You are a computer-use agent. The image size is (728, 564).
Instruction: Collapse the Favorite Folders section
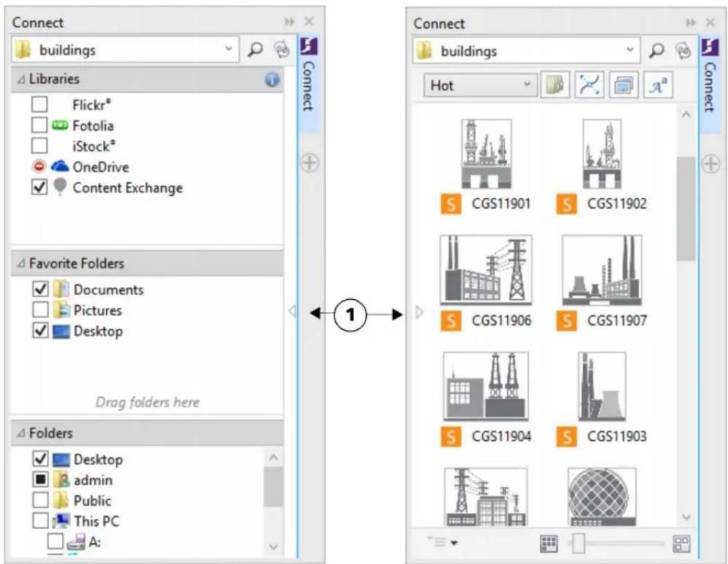[x=21, y=264]
